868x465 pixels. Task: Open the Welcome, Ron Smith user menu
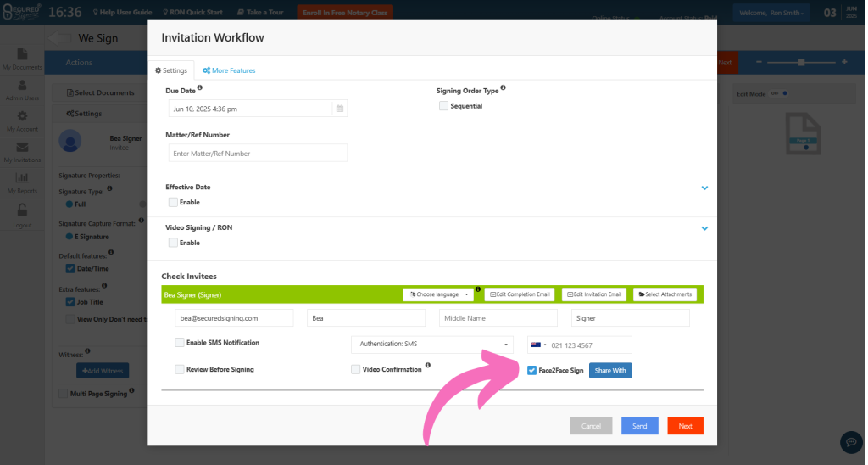[771, 13]
